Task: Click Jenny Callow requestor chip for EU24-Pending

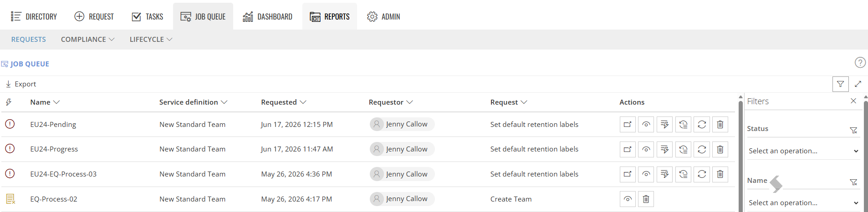Action: pos(402,124)
